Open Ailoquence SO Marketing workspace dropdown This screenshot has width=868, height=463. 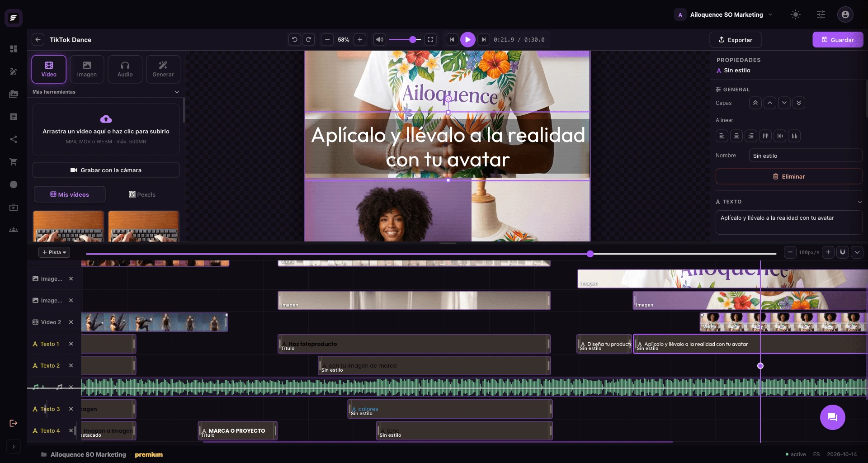724,14
